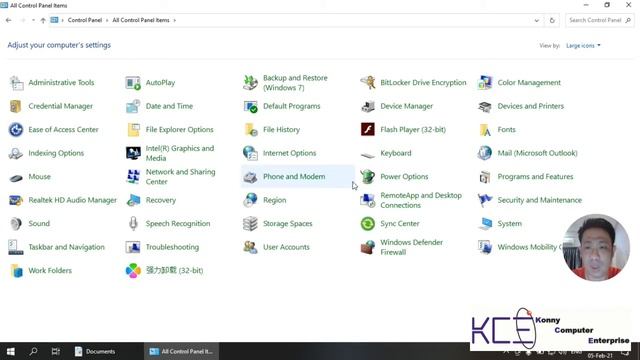Select the All Control Panel Items taskbar button
The width and height of the screenshot is (640, 360).
[x=181, y=351]
